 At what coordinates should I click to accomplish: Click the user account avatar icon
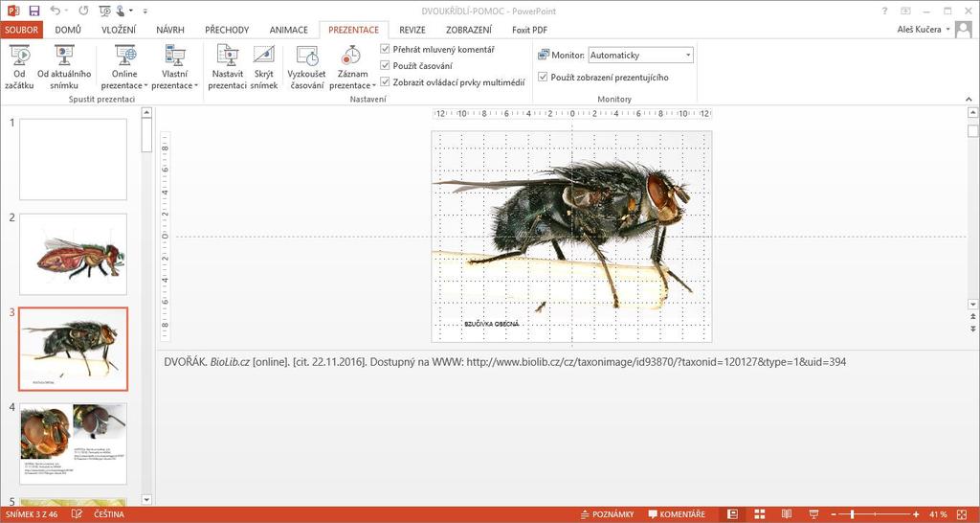[x=963, y=30]
